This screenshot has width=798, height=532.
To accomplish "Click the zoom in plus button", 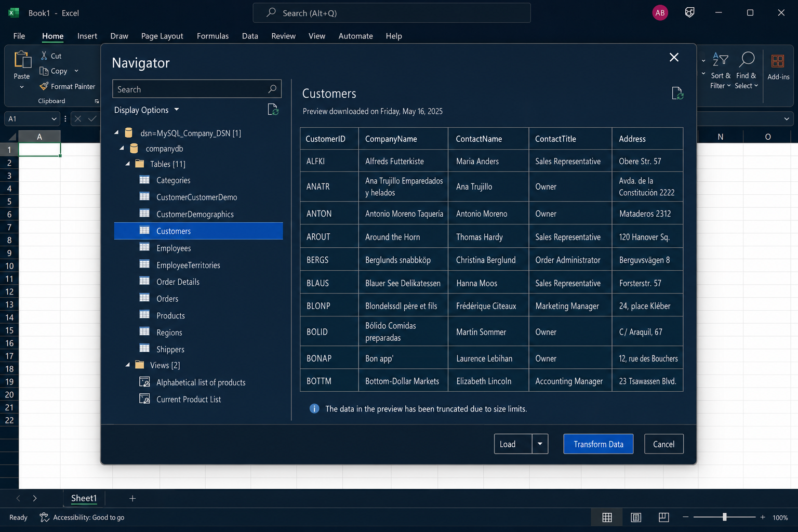I will click(x=763, y=517).
